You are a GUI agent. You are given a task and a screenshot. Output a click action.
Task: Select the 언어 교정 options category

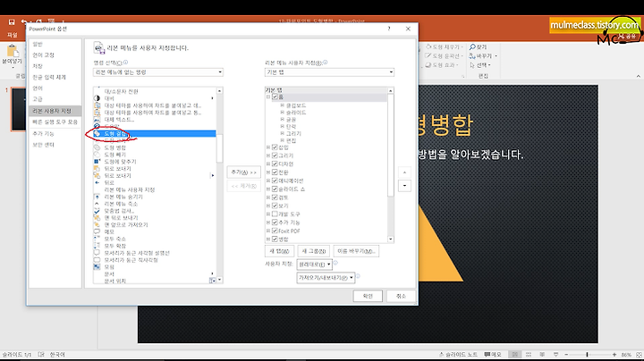[55, 55]
